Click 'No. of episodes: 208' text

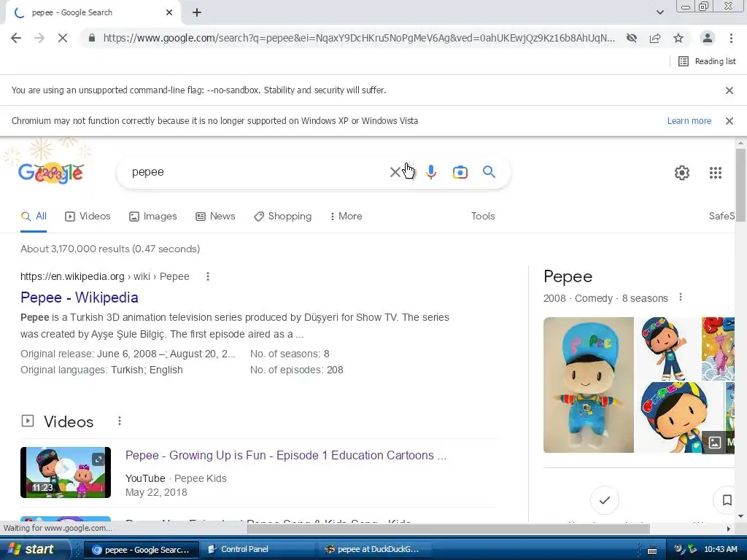coord(296,370)
